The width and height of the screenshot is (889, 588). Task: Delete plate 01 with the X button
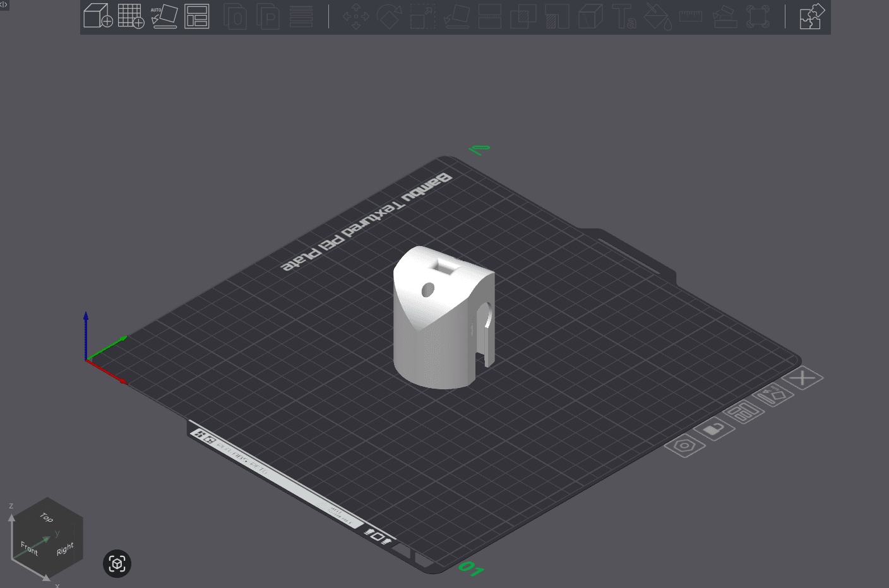point(802,377)
